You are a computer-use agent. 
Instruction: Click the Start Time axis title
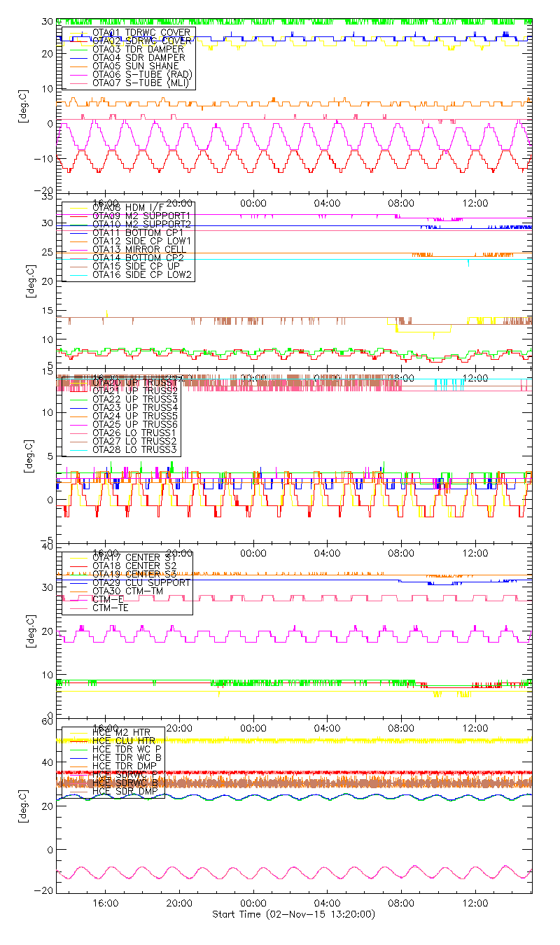pyautogui.click(x=294, y=914)
